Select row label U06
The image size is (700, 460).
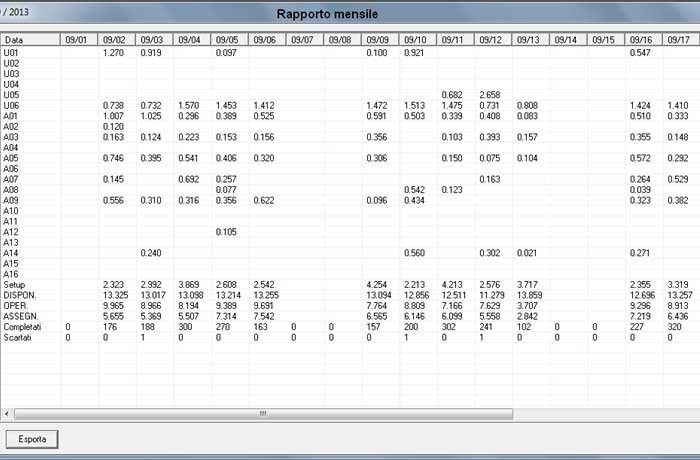pos(11,105)
